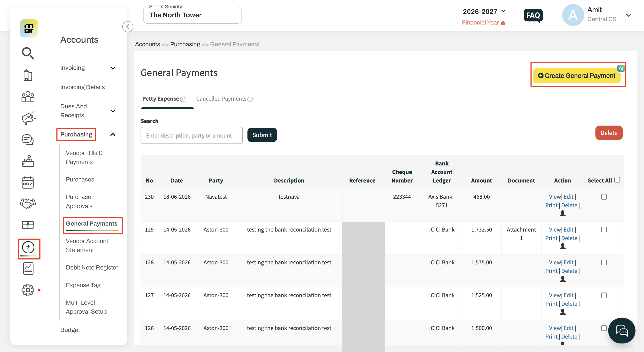Check the checkbox for payment 230

point(604,197)
